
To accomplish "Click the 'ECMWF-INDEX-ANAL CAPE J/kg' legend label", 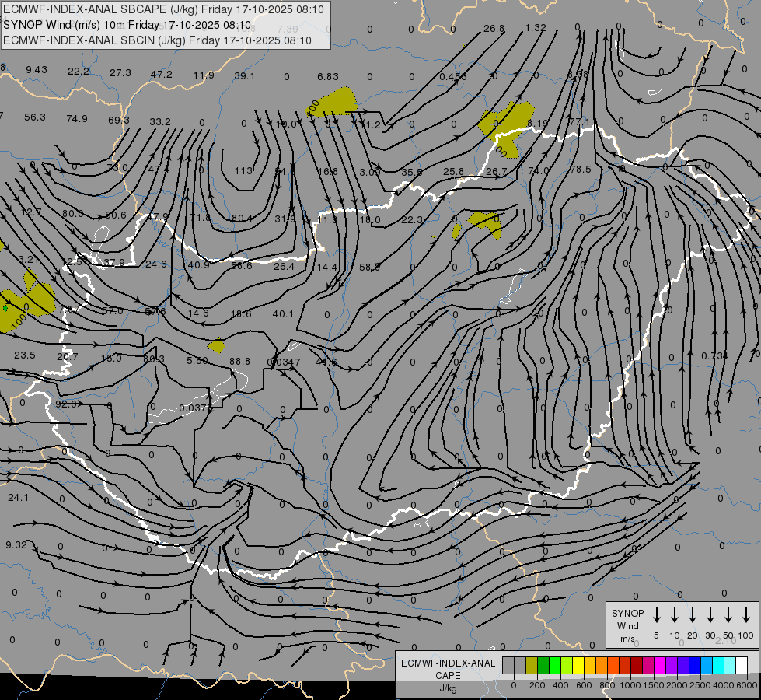I will pos(448,675).
